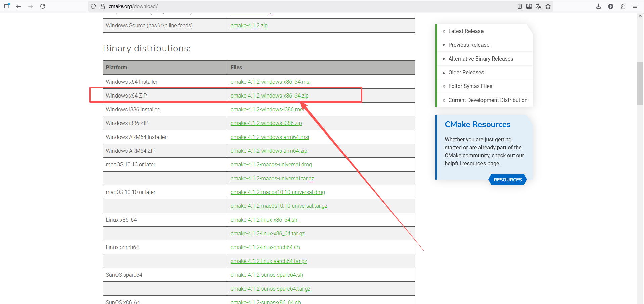Click the Platform column header
The image size is (644, 304).
(166, 67)
